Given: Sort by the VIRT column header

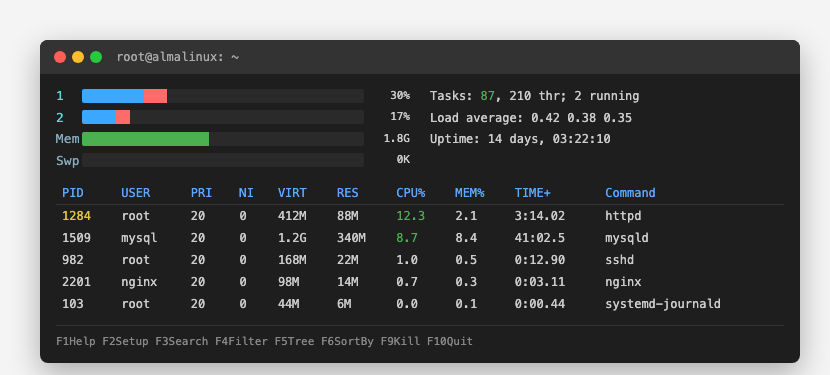Looking at the screenshot, I should 292,193.
